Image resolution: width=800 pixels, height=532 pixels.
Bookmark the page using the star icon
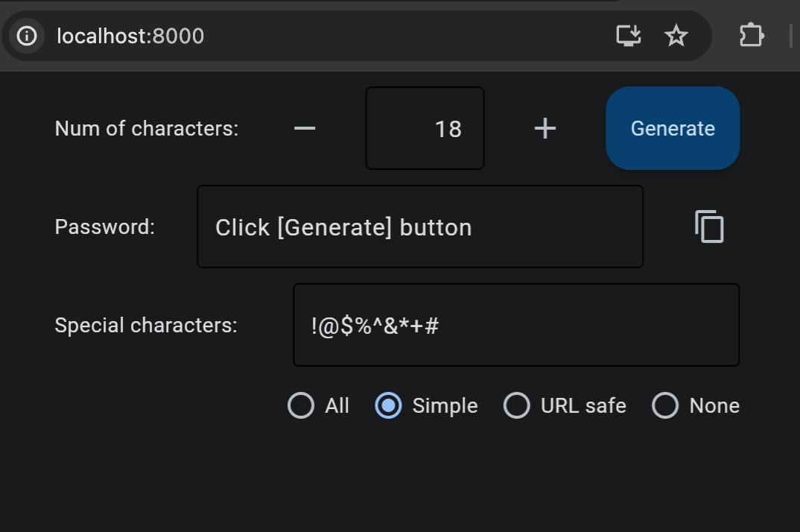pyautogui.click(x=676, y=34)
